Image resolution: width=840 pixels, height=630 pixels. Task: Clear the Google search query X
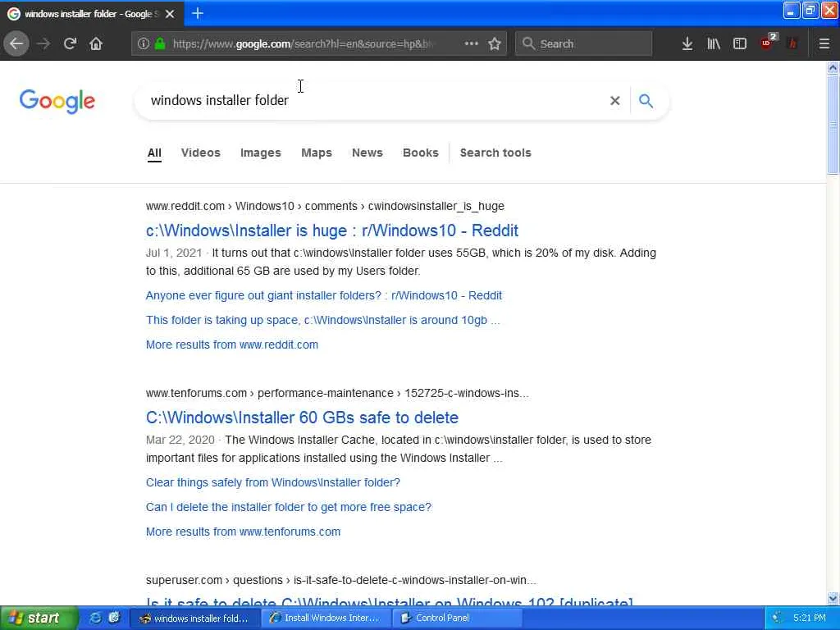pyautogui.click(x=615, y=101)
